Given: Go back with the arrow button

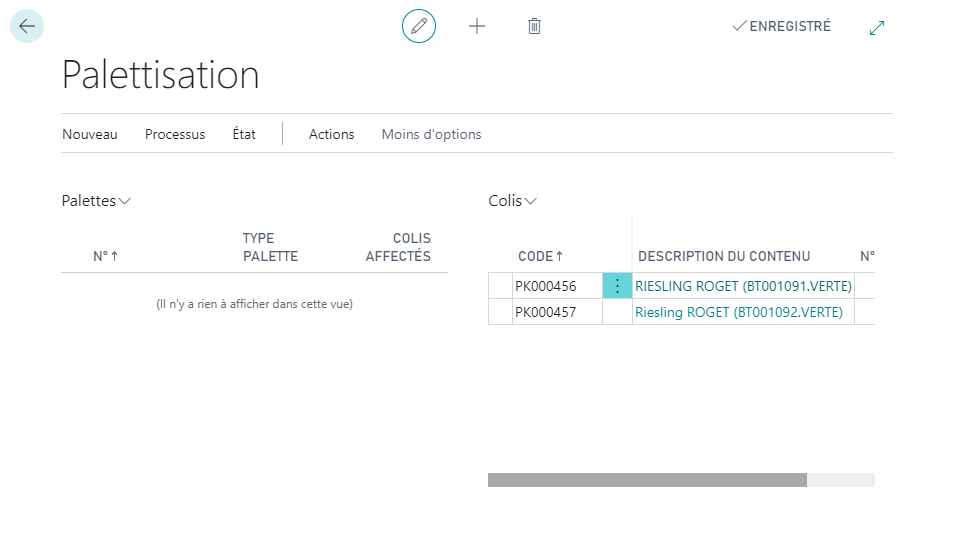Looking at the screenshot, I should [x=27, y=26].
